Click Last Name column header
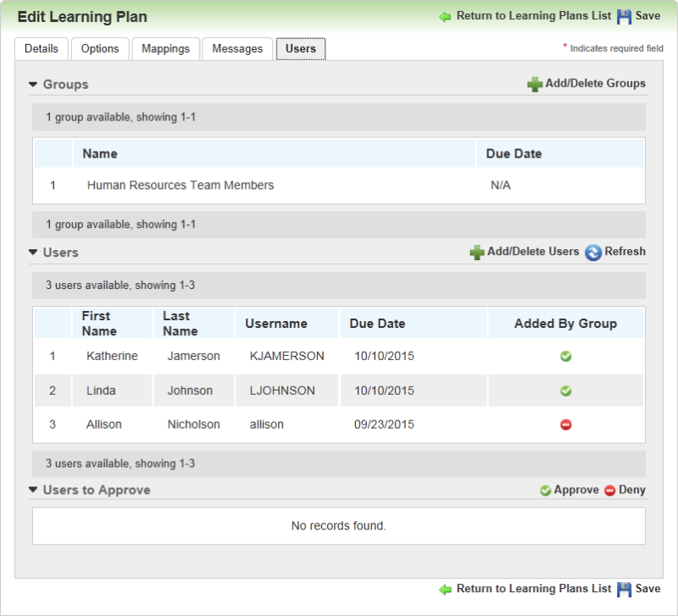 194,324
